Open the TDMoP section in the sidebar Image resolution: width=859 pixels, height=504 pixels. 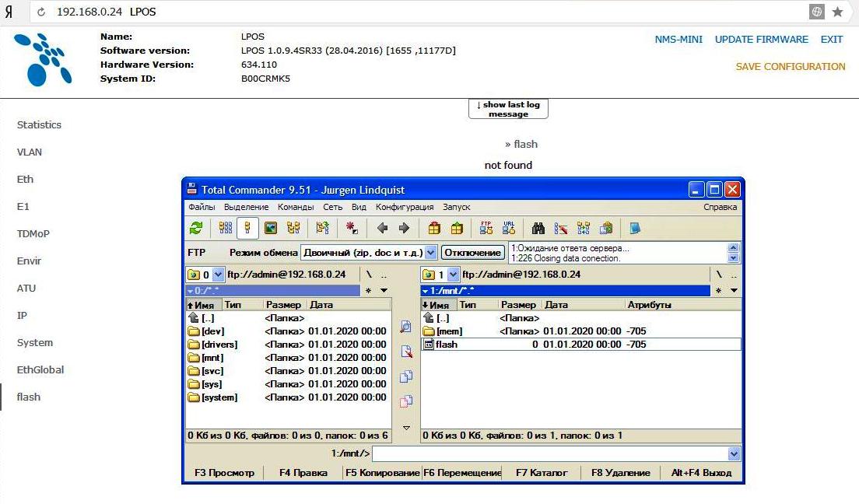[33, 234]
